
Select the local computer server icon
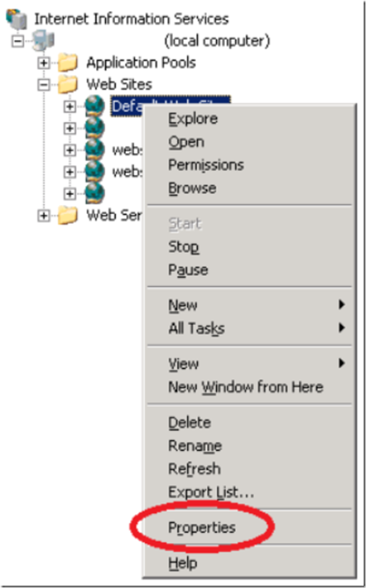pyautogui.click(x=44, y=41)
